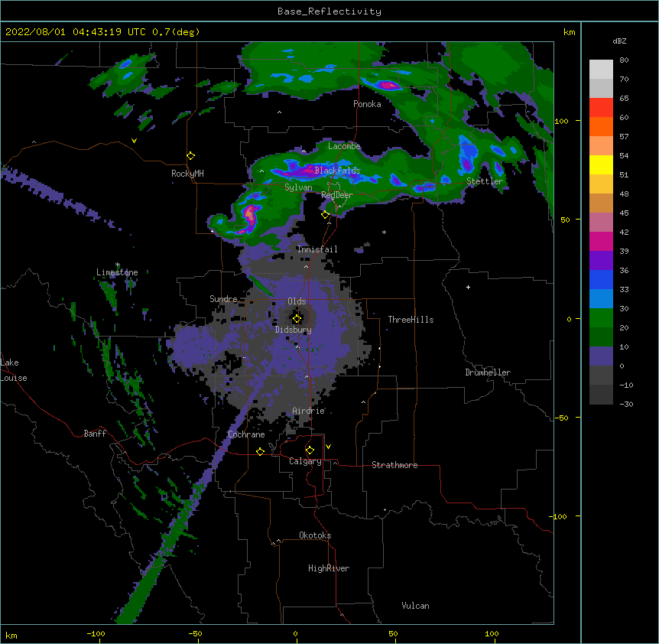
Task: Click the Drumheller town label
Action: point(488,372)
